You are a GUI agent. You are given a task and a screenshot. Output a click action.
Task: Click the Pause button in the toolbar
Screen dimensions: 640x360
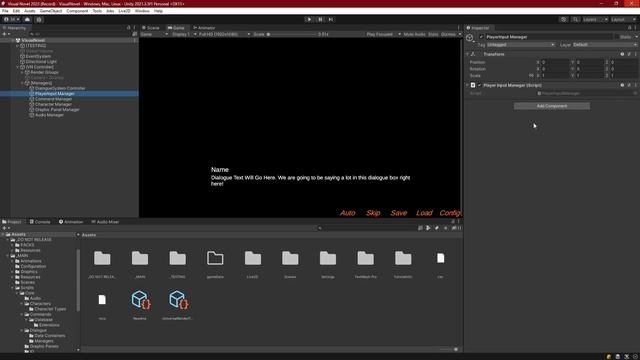320,19
